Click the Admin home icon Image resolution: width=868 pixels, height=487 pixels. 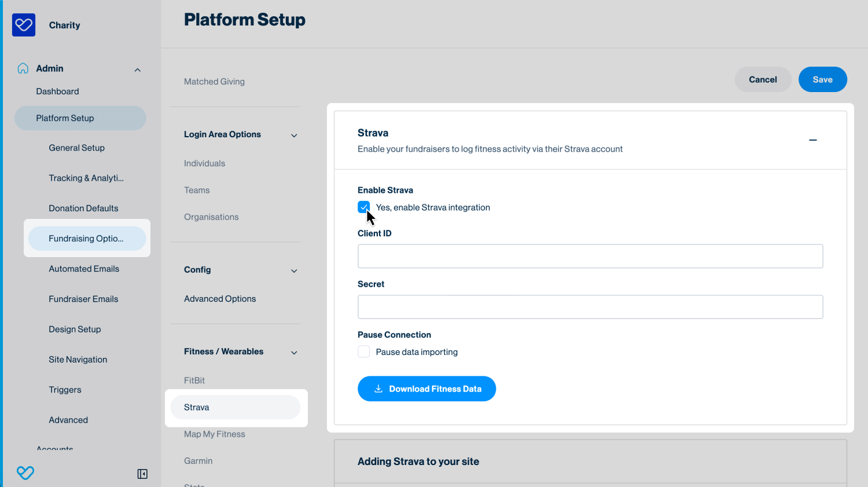tap(23, 68)
